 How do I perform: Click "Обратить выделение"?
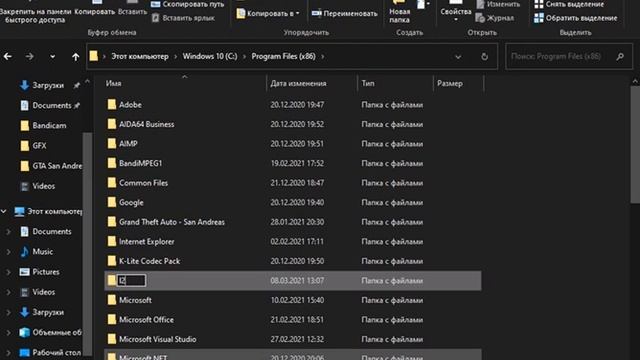[x=576, y=18]
